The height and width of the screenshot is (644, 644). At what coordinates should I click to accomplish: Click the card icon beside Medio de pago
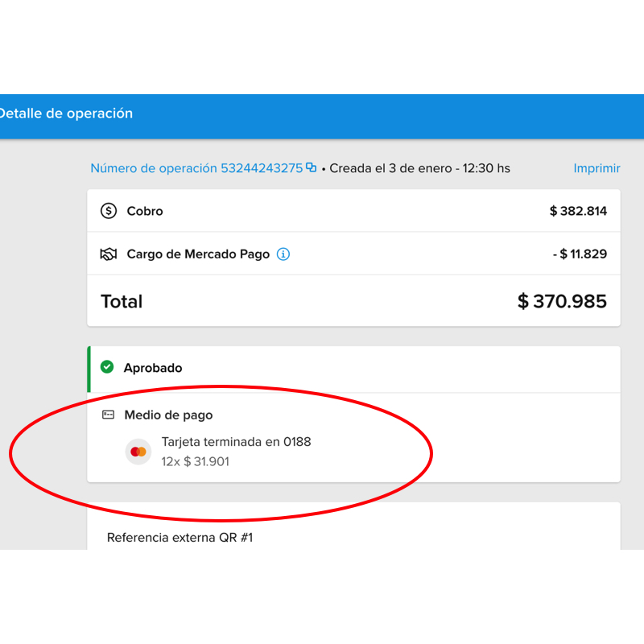click(x=108, y=415)
